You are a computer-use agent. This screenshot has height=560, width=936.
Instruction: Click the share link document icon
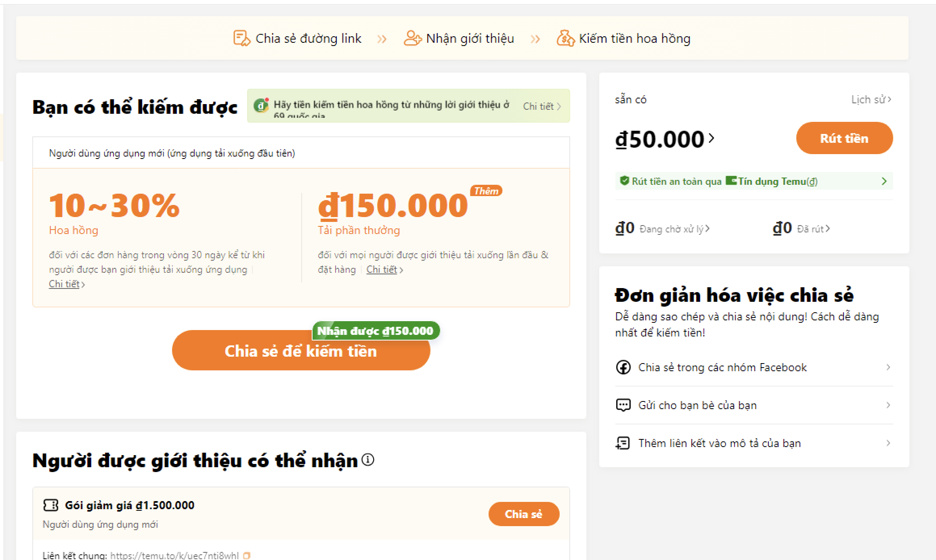(x=241, y=38)
